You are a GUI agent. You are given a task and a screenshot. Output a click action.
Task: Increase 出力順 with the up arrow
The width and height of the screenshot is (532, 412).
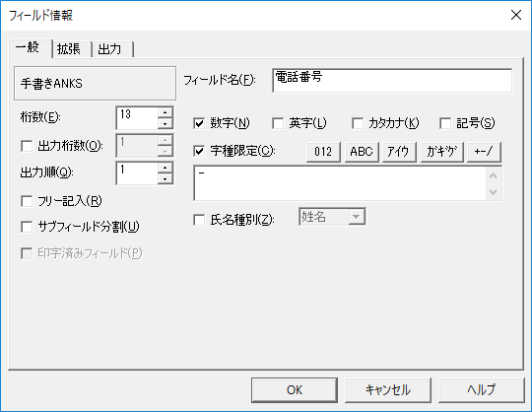(x=166, y=168)
